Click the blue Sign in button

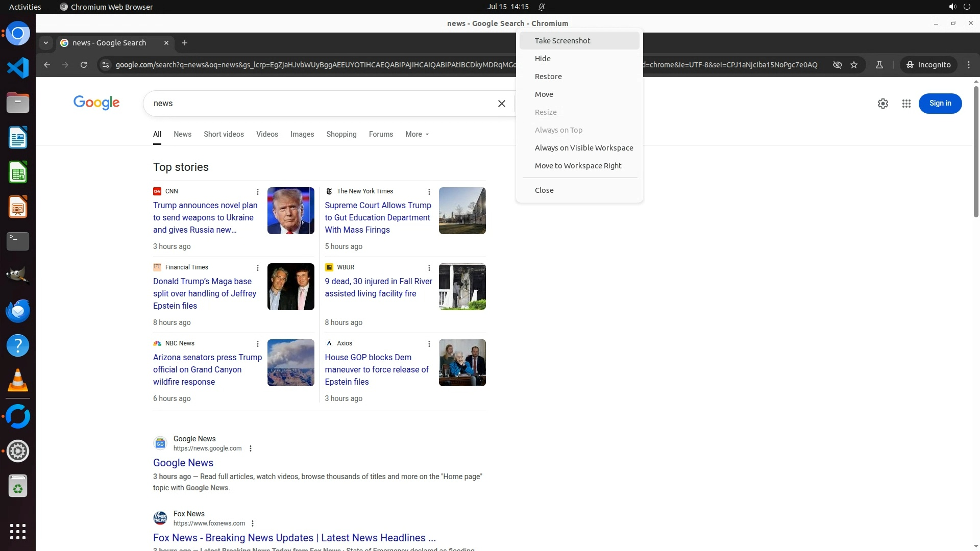pos(940,104)
